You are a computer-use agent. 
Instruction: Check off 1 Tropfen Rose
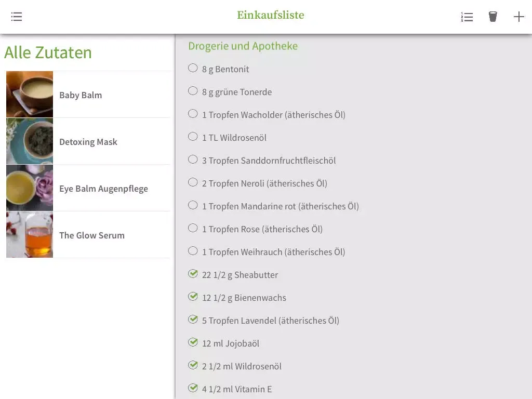click(x=193, y=228)
